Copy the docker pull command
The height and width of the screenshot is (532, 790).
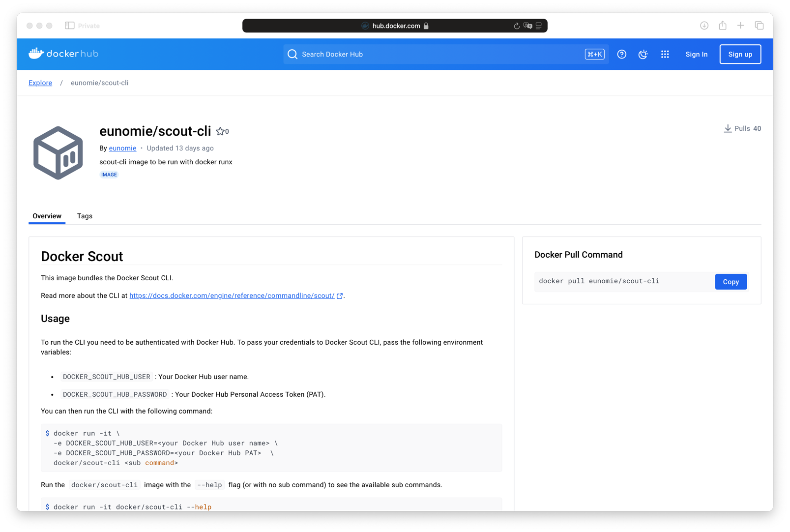tap(731, 282)
